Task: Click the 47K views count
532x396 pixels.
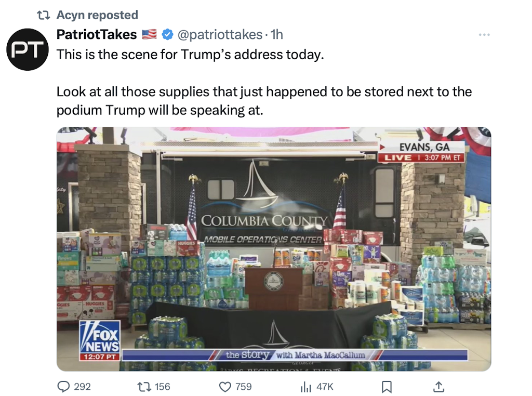Action: click(325, 387)
